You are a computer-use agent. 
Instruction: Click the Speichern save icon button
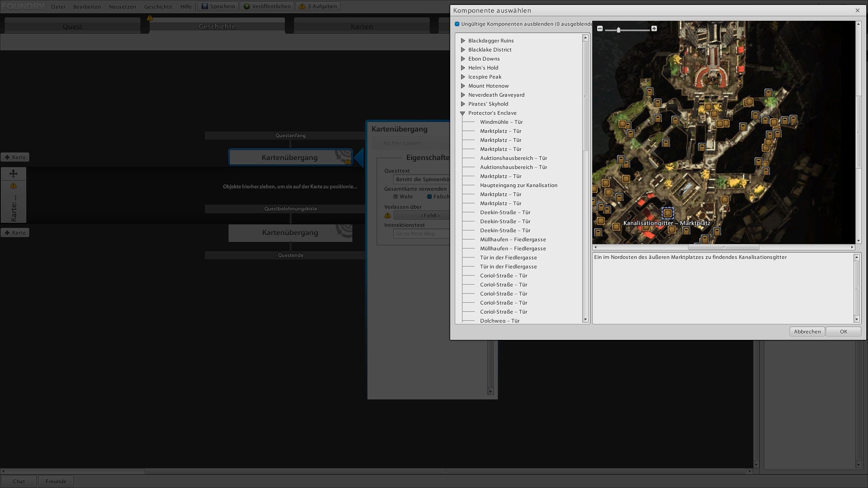pyautogui.click(x=218, y=6)
